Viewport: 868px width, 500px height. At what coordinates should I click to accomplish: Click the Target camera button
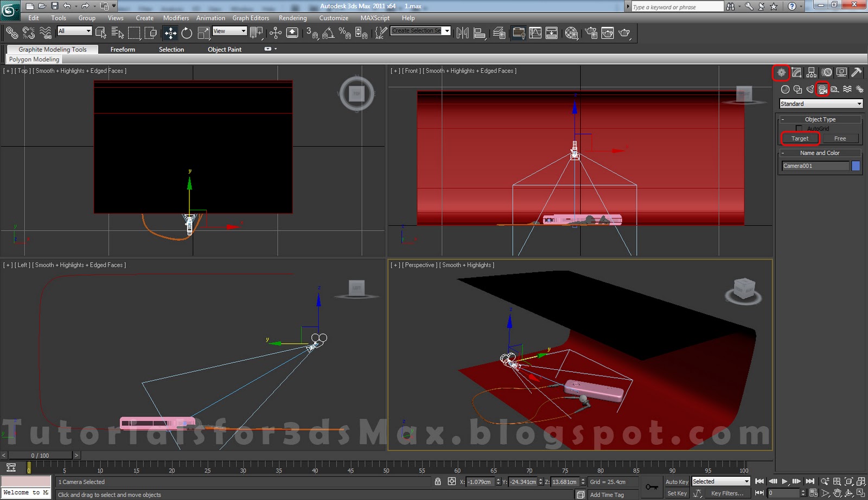tap(800, 139)
